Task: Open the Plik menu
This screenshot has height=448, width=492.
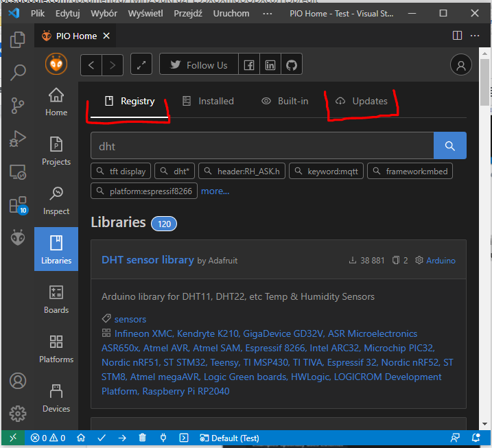Action: click(x=38, y=14)
